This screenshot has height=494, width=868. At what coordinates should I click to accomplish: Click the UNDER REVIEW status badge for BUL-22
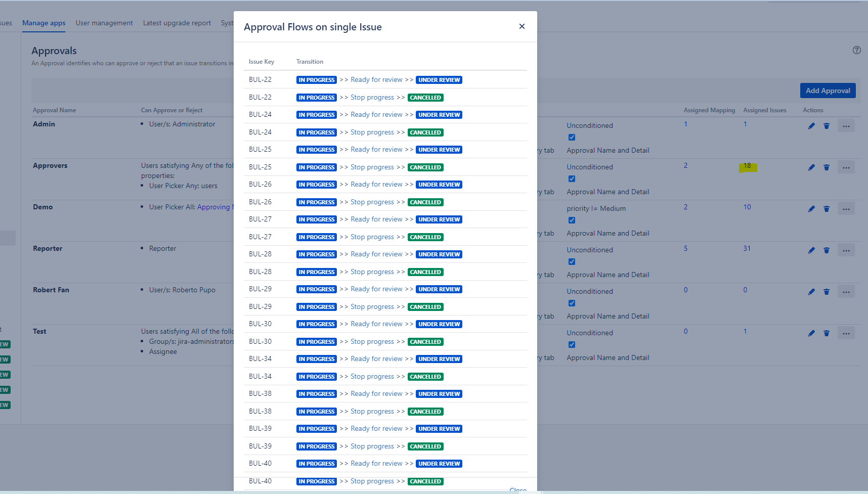(439, 80)
